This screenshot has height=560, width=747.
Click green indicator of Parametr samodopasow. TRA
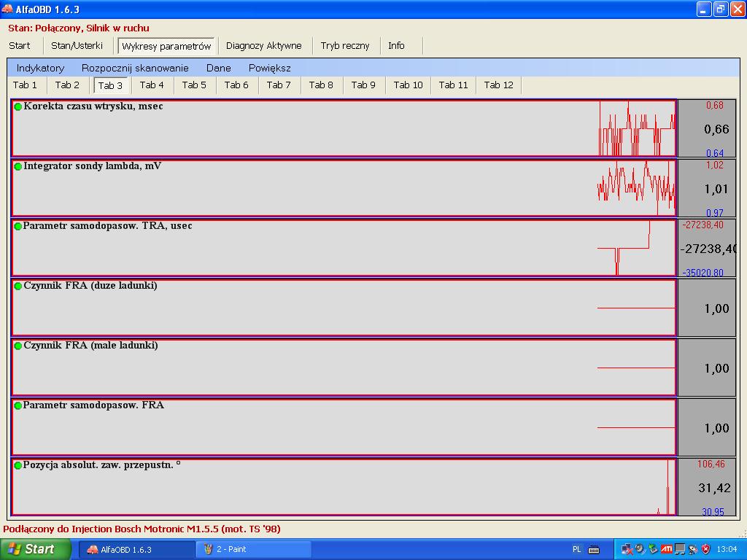click(18, 226)
